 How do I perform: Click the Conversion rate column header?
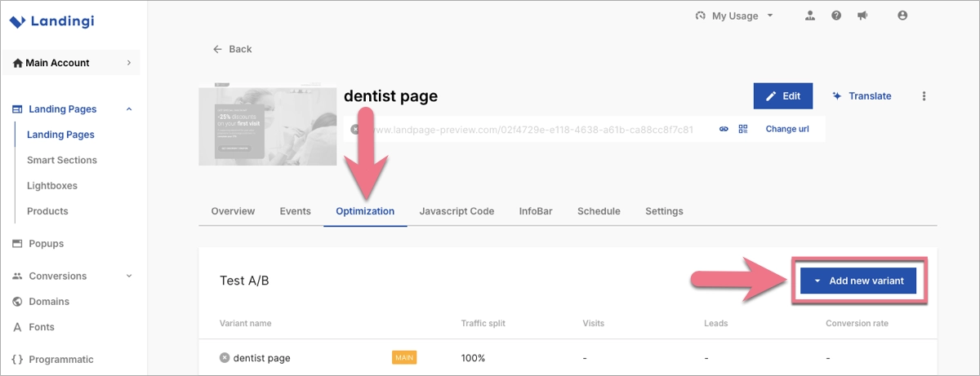tap(857, 323)
